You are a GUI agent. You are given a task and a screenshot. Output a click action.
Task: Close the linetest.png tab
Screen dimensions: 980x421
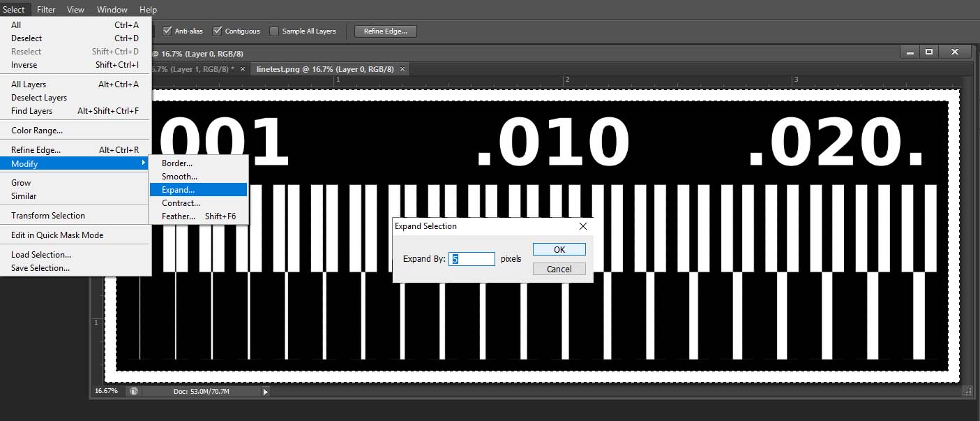tap(402, 69)
